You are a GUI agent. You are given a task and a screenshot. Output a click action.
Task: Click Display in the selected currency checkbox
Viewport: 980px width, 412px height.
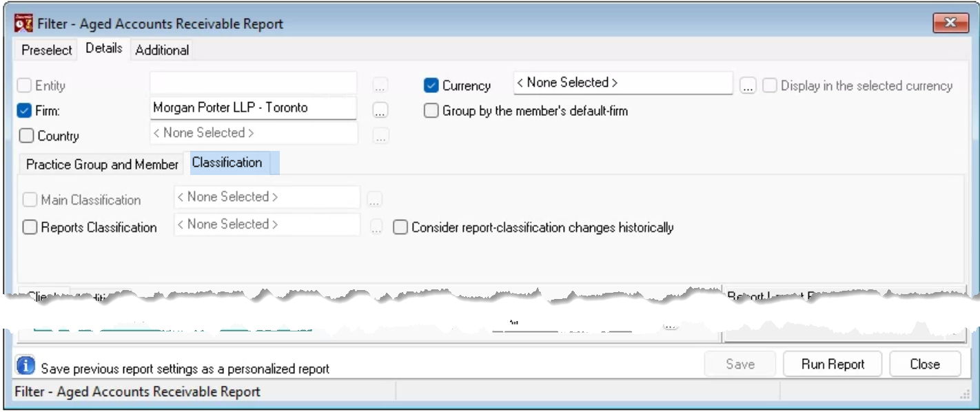(770, 85)
